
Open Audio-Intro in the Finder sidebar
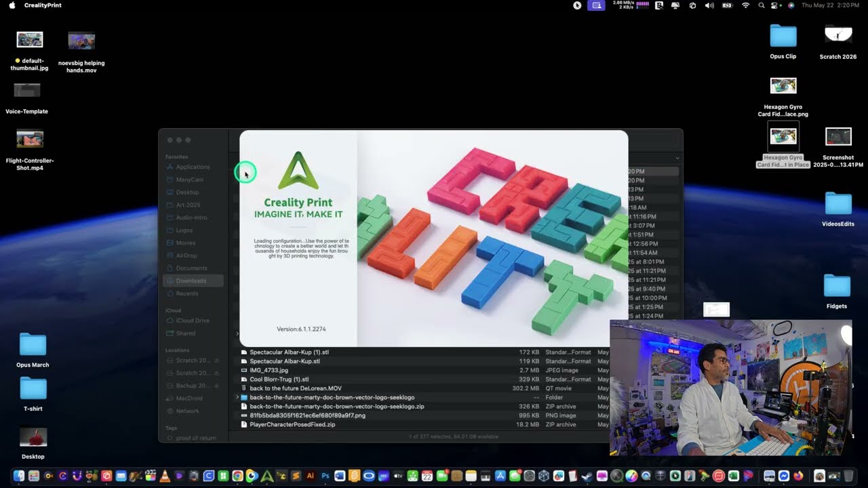(x=192, y=218)
